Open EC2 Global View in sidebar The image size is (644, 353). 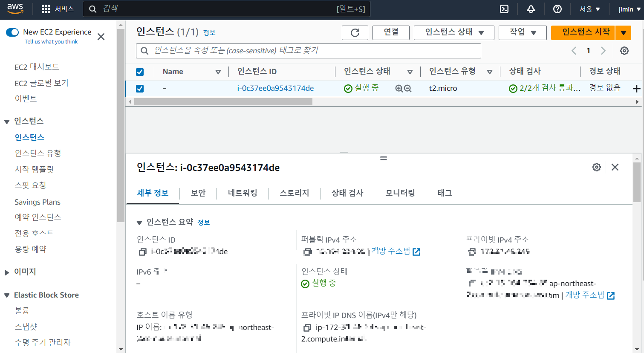(x=41, y=83)
